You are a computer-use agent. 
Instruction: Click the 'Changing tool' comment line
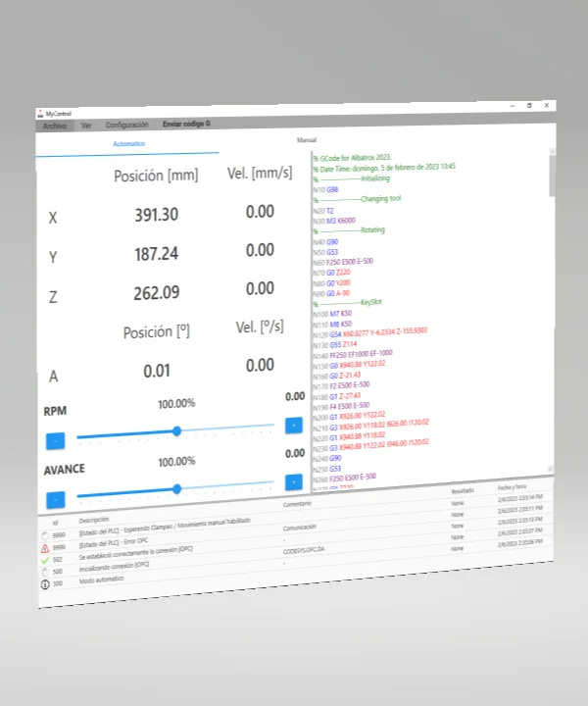(357, 199)
